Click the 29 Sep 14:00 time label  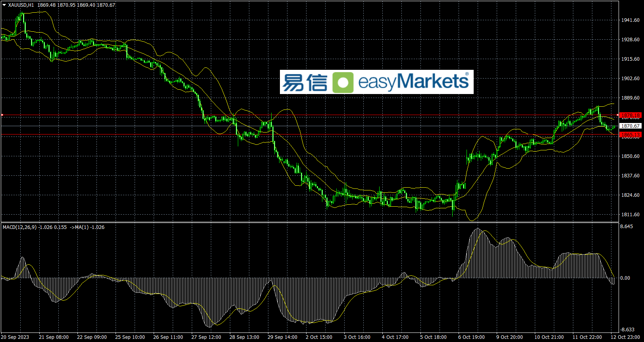coord(282,337)
